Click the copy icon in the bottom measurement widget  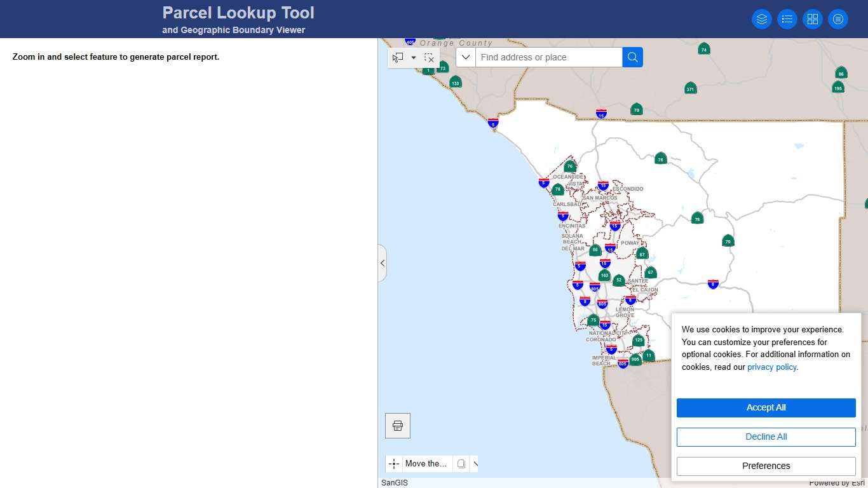pyautogui.click(x=461, y=463)
